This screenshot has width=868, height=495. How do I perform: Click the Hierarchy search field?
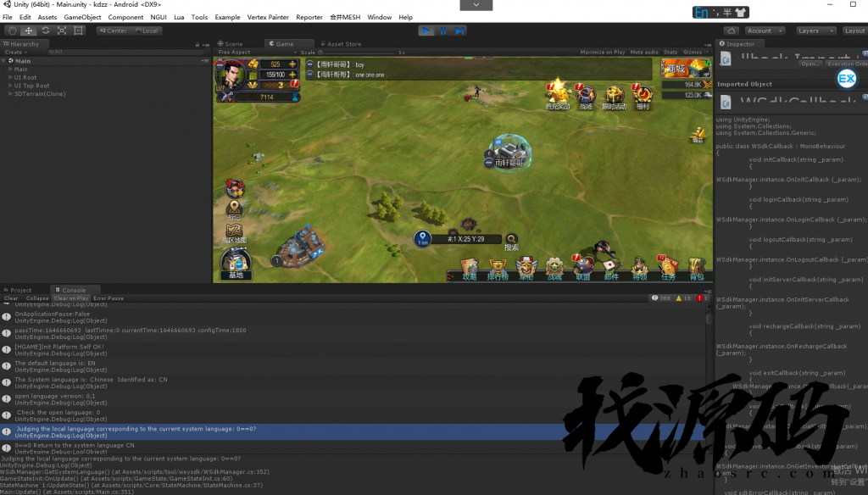[x=125, y=52]
